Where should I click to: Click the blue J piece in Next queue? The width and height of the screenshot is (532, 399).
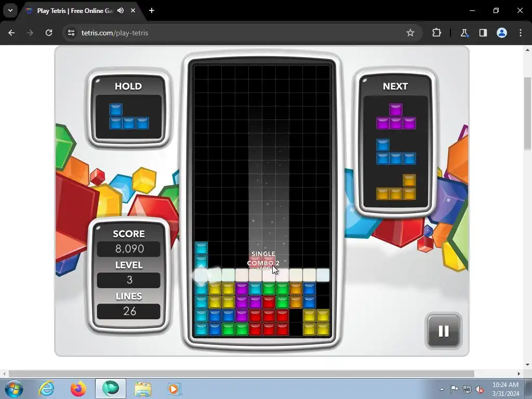(x=396, y=152)
